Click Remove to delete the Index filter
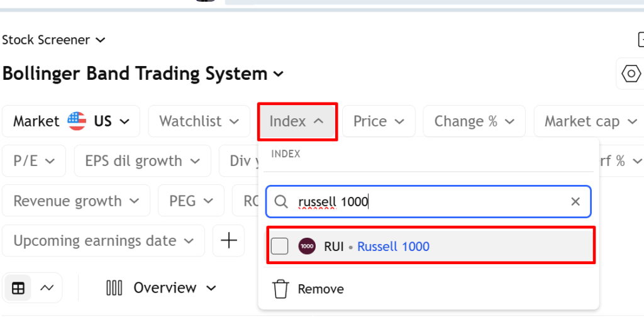 [321, 289]
